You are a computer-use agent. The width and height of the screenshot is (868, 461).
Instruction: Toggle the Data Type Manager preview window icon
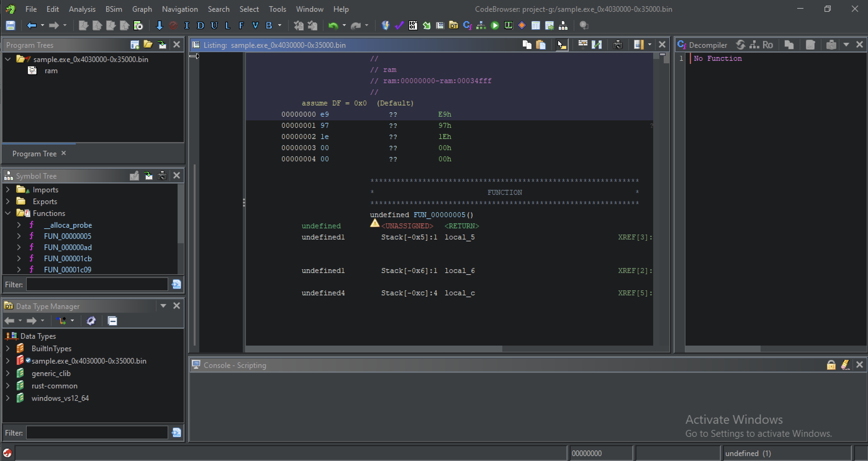click(112, 320)
